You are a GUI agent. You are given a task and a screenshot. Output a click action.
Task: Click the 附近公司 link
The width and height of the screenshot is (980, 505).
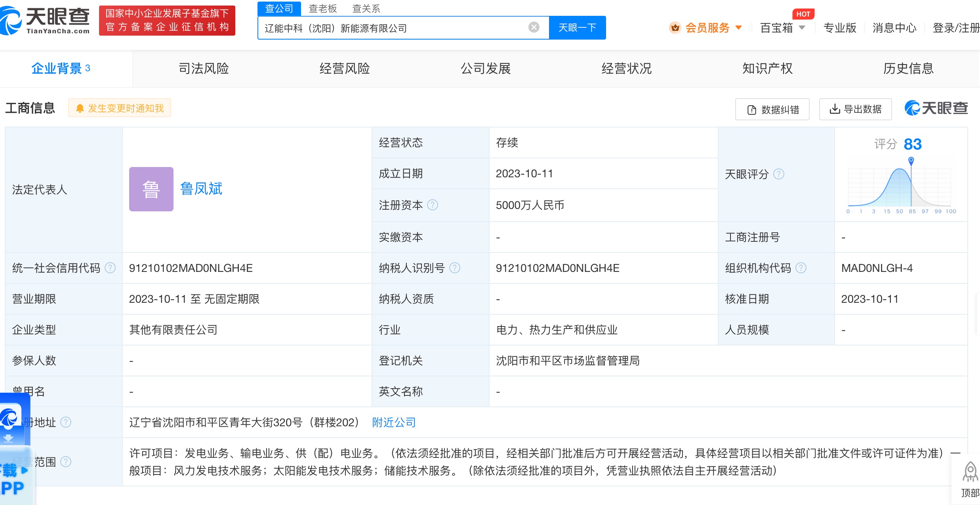[394, 422]
